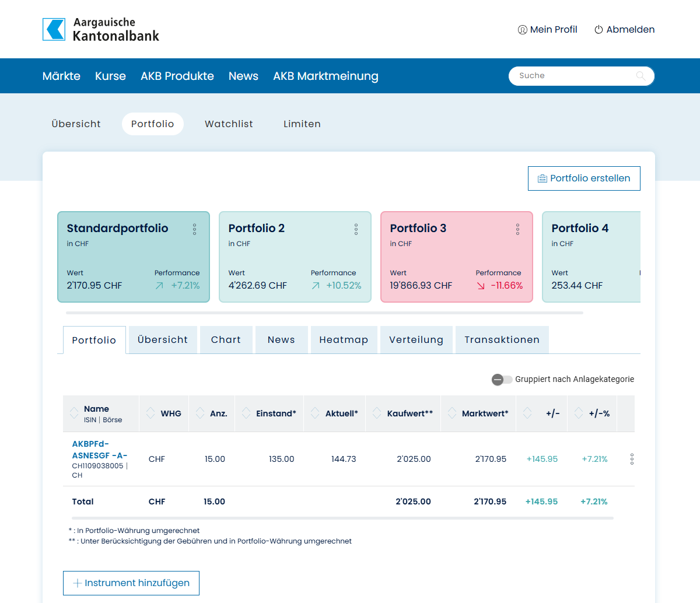Click the portfolio cards horizontal scrollbar

point(324,313)
